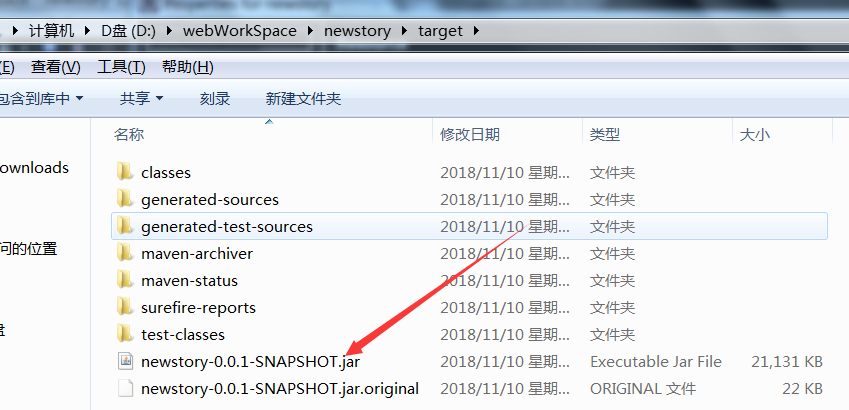849x410 pixels.
Task: Select the maven-status folder icon
Action: (x=125, y=281)
